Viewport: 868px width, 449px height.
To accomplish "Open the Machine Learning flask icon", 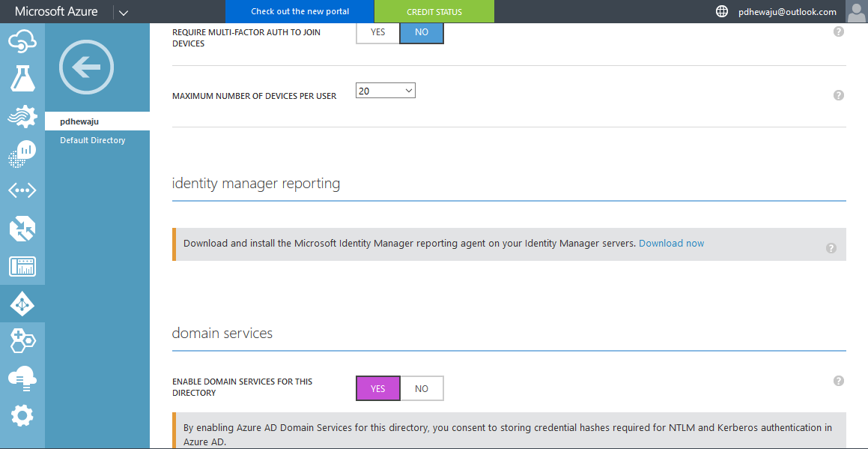I will click(x=22, y=78).
